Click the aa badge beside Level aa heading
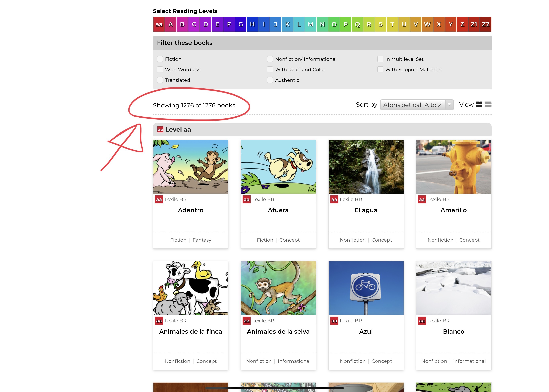The height and width of the screenshot is (392, 549). (160, 129)
